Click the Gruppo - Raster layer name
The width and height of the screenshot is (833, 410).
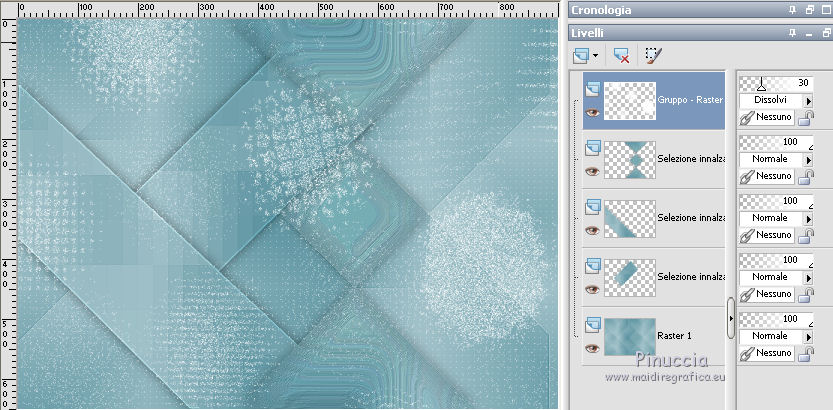click(691, 100)
